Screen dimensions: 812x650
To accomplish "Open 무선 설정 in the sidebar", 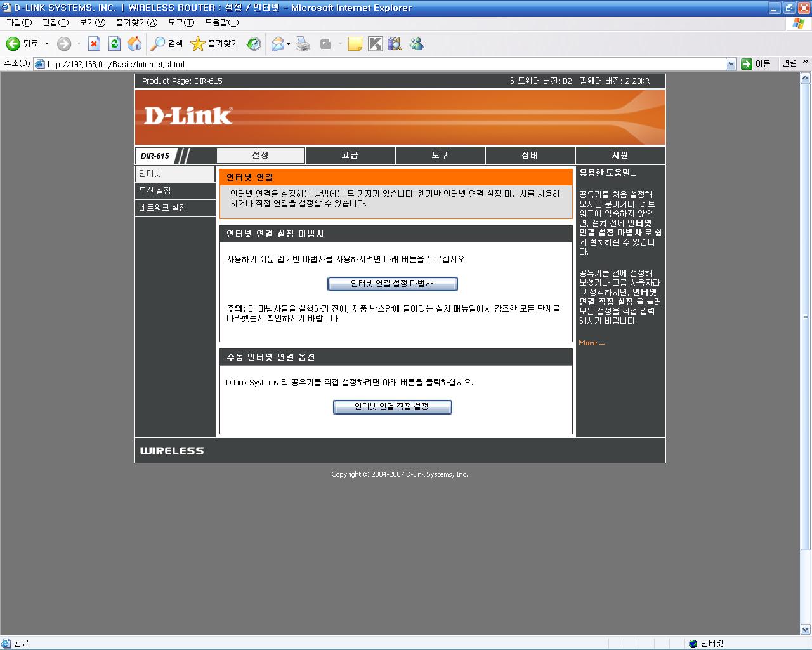I will [176, 191].
